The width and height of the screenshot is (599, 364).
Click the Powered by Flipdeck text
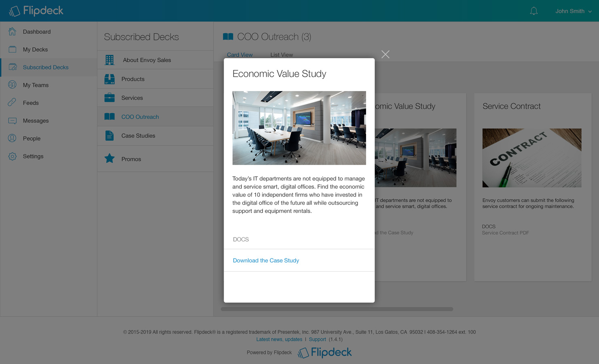tap(269, 353)
